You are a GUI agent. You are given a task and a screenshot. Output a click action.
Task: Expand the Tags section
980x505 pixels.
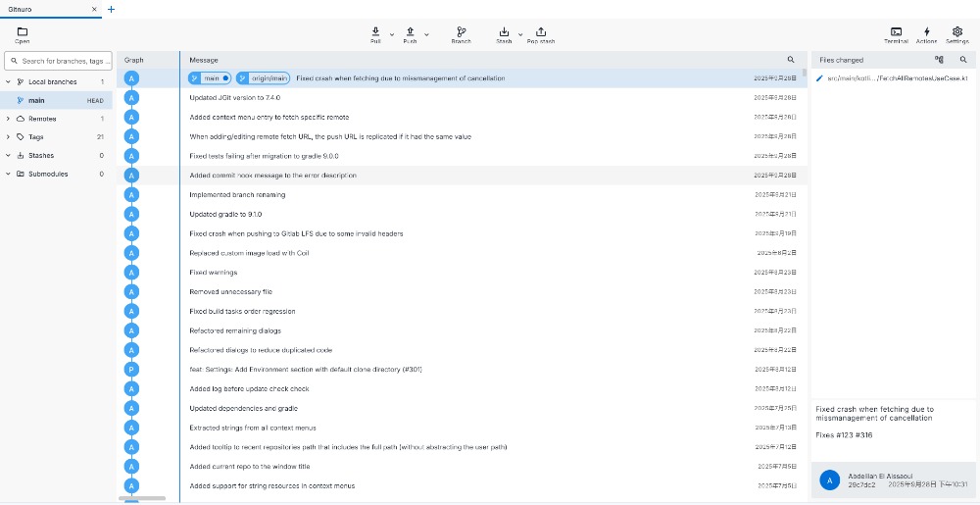coord(9,137)
